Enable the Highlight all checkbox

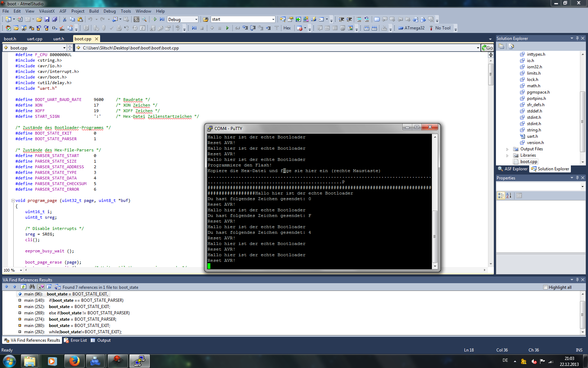coord(545,287)
